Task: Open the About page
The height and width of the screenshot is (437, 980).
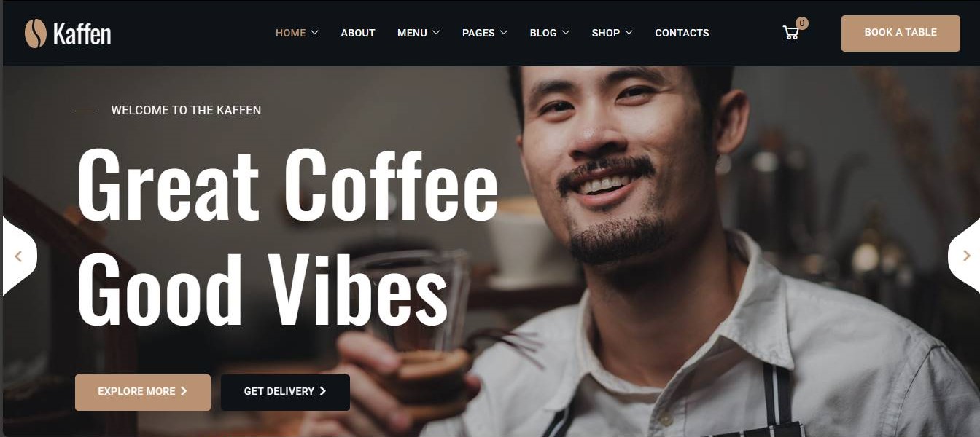Action: point(358,33)
